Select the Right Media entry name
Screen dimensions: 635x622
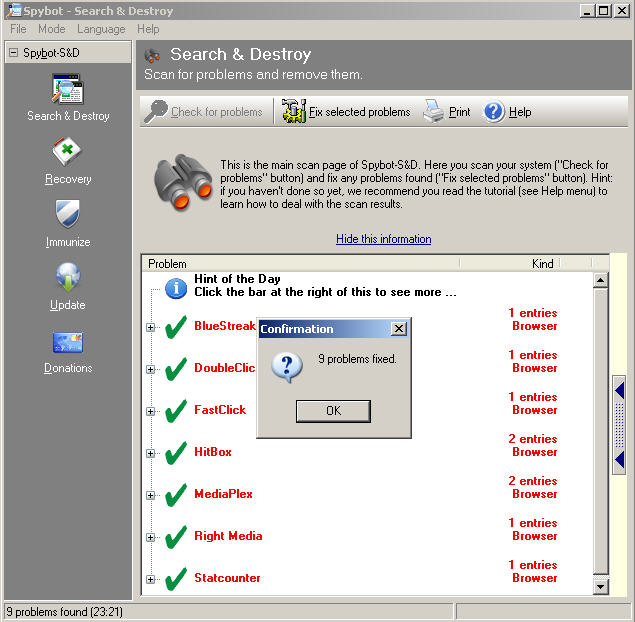coord(228,536)
